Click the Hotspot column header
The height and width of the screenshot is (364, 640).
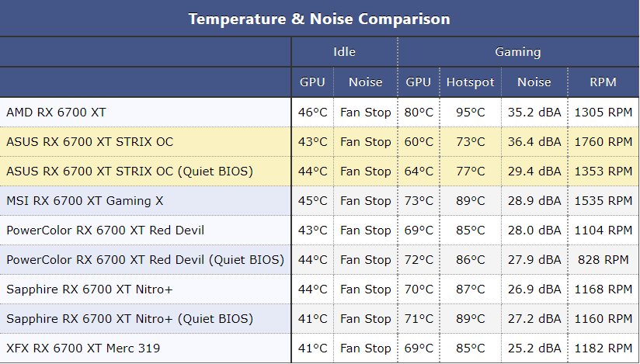coord(470,81)
